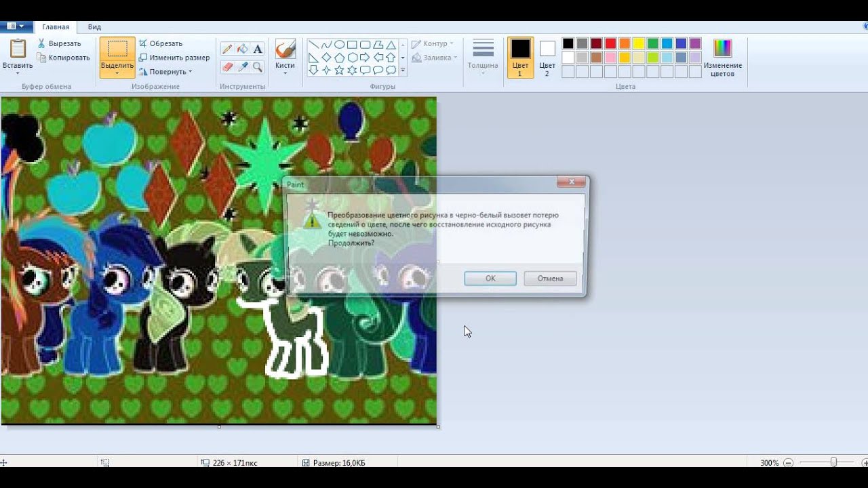The width and height of the screenshot is (868, 488).
Task: Pick the orange palette swatch
Action: pos(625,44)
